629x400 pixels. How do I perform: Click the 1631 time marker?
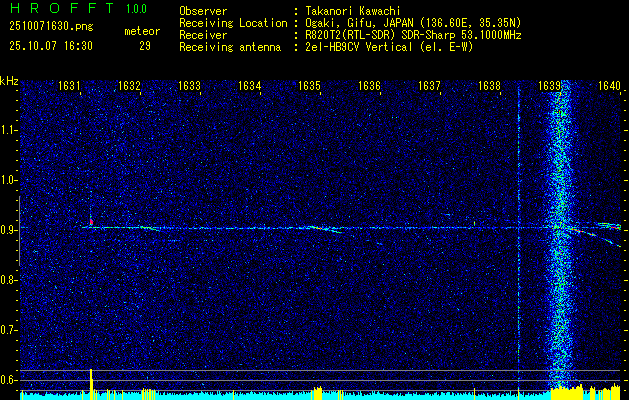point(69,86)
